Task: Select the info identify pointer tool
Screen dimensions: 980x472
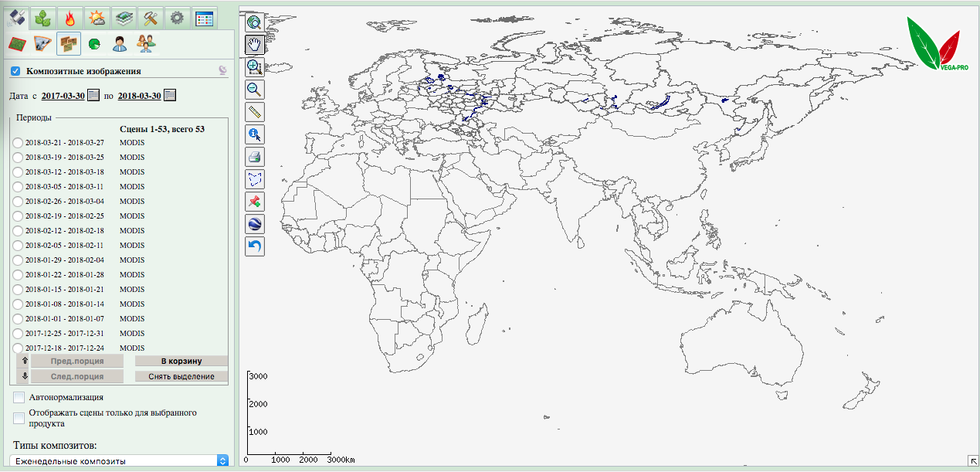Action: [x=255, y=134]
